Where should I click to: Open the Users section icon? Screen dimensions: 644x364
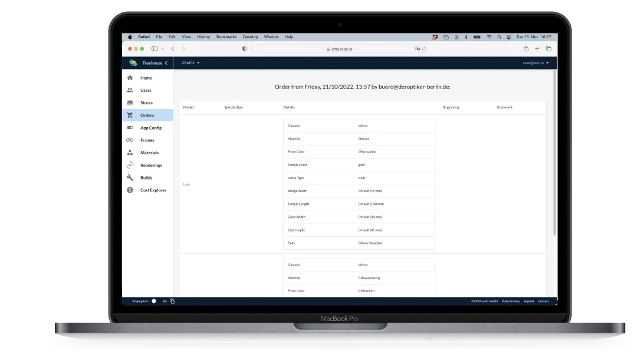click(130, 90)
